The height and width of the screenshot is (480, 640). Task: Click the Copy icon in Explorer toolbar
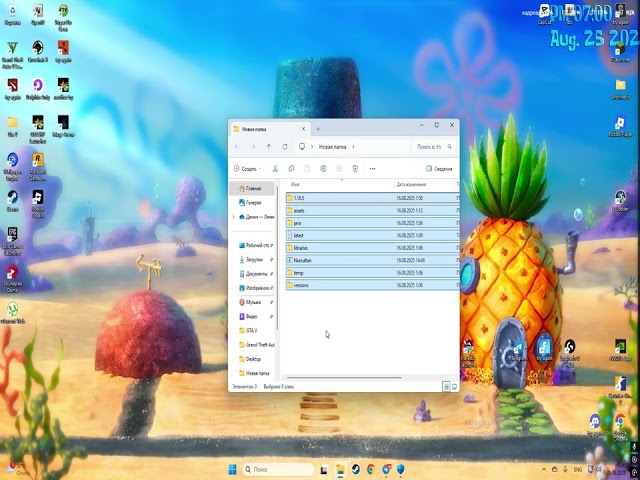[291, 169]
